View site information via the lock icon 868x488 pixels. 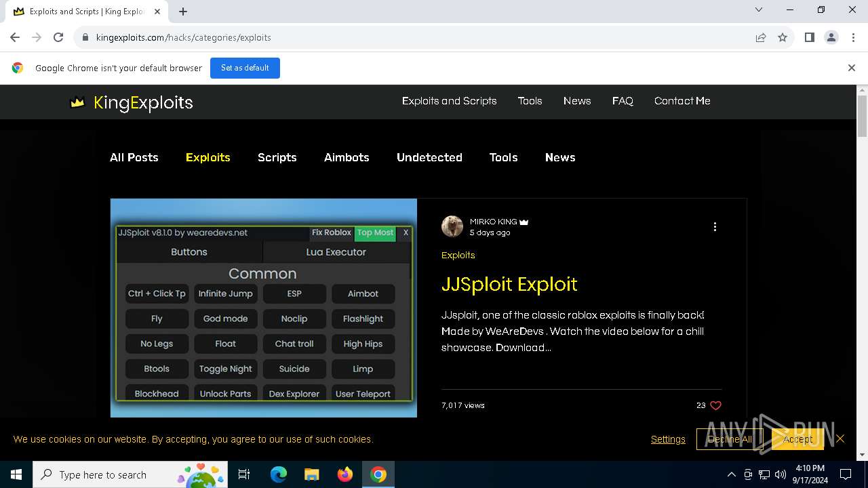(x=85, y=37)
